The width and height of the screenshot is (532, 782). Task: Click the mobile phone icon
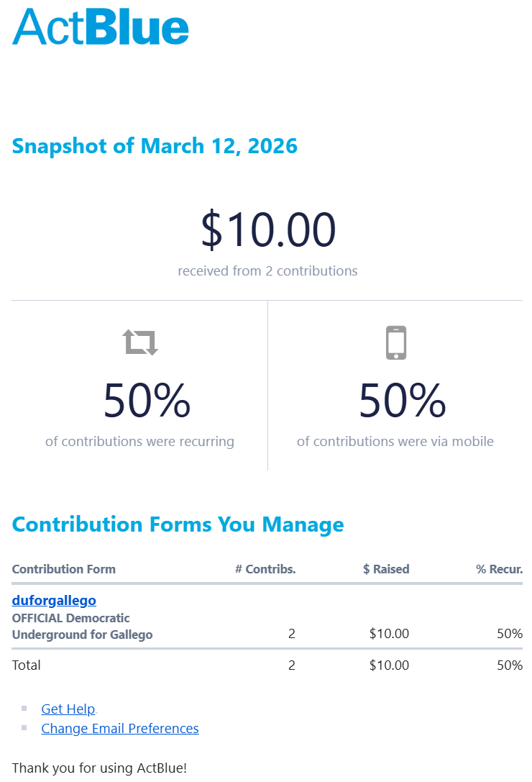point(396,342)
